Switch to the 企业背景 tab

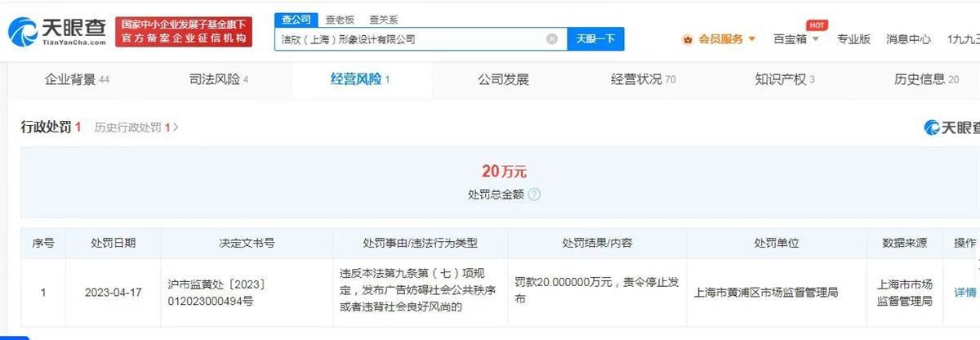pyautogui.click(x=77, y=79)
